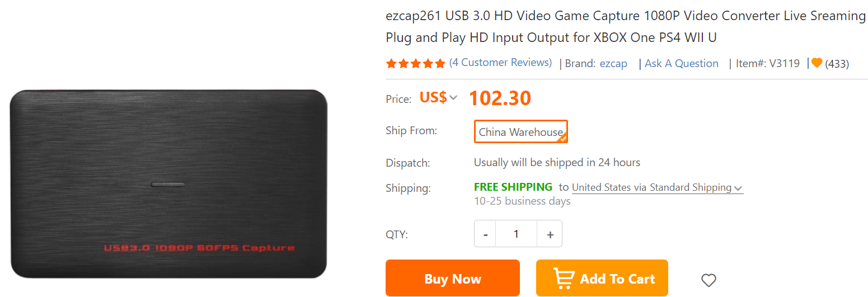Click the Ask A Question link
The image size is (868, 297).
[682, 63]
